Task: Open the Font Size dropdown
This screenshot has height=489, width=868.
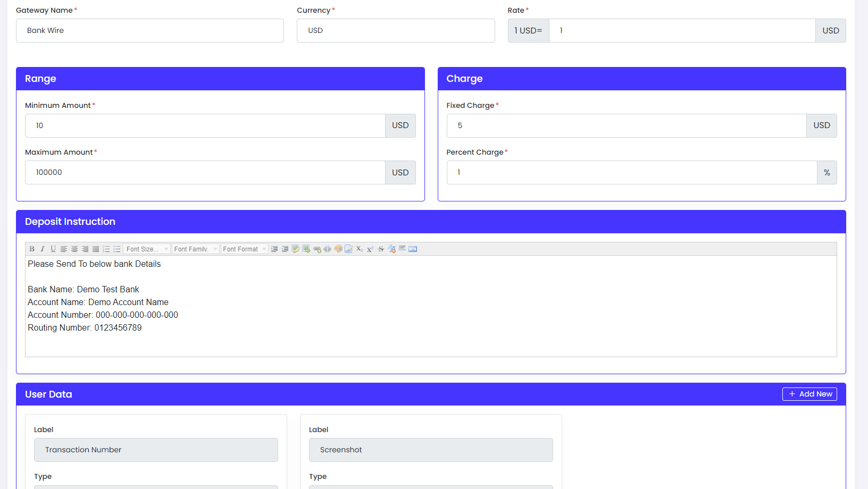Action: coord(147,249)
